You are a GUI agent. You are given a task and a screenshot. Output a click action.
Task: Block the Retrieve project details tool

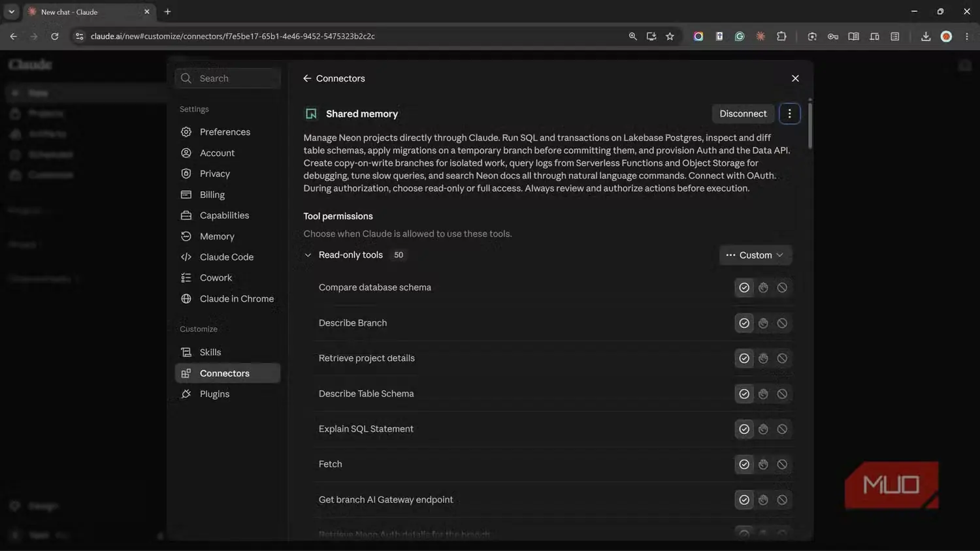click(782, 358)
